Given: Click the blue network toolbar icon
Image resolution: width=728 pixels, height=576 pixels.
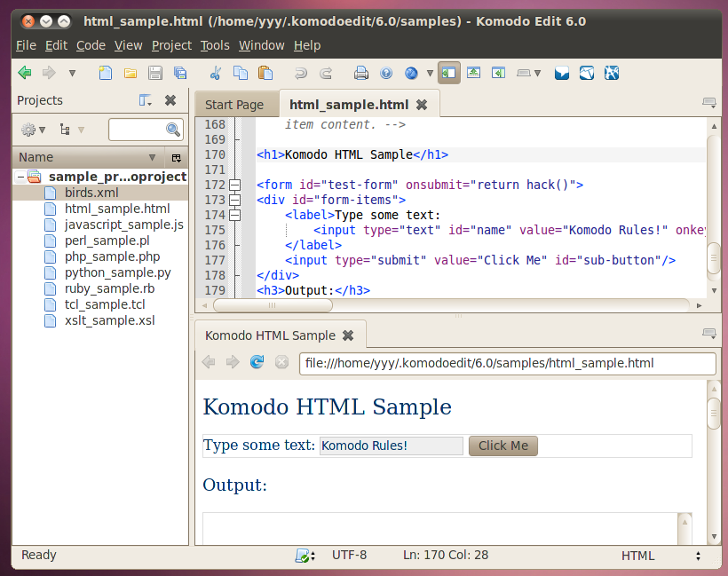Looking at the screenshot, I should (x=612, y=73).
